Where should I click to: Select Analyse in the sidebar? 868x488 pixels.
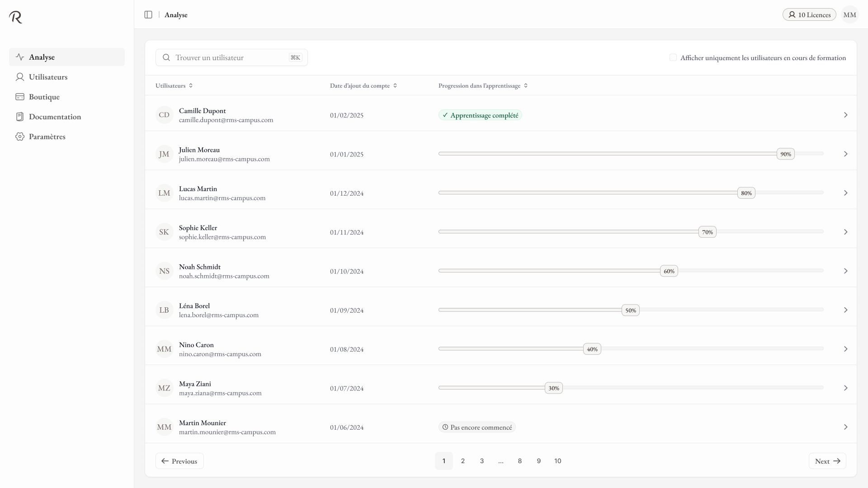(x=42, y=57)
